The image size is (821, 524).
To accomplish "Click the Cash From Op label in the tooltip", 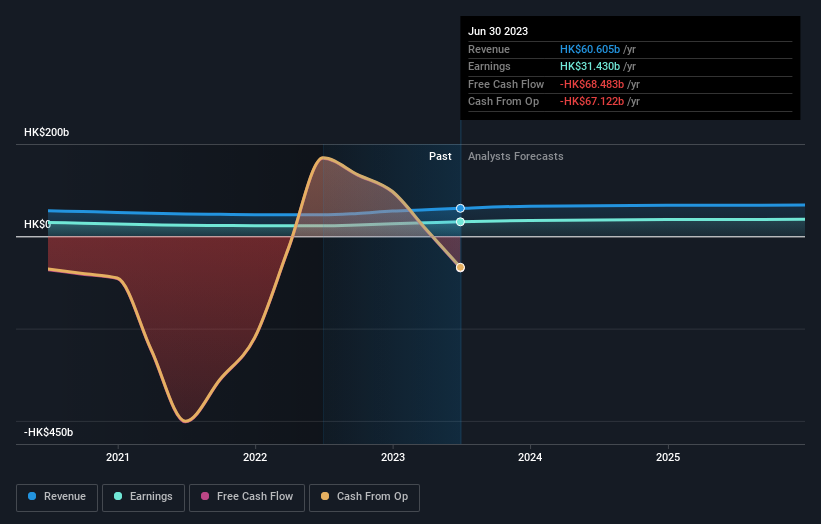I will 503,102.
